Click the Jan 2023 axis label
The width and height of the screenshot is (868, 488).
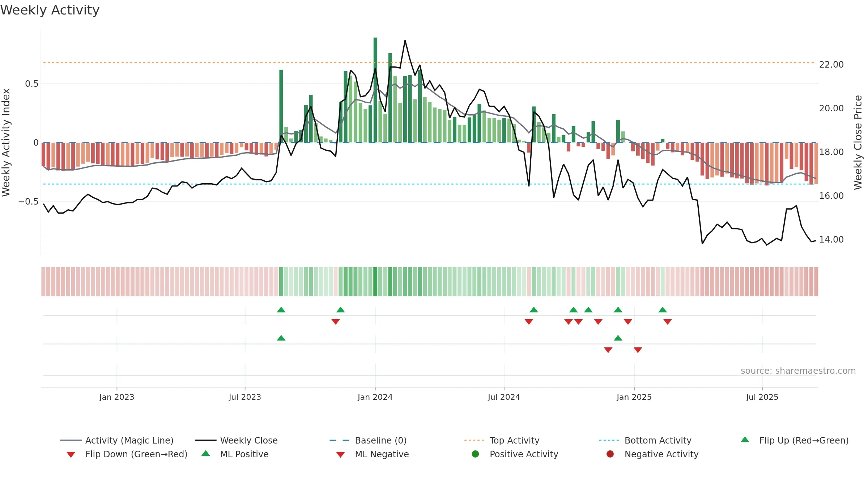click(117, 397)
